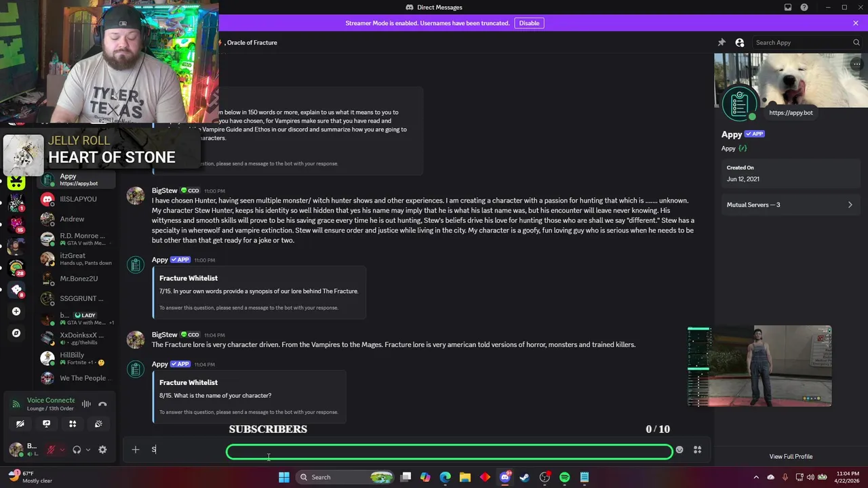Viewport: 868px width, 488px height.
Task: Open the voice Activities icon
Action: (x=73, y=424)
